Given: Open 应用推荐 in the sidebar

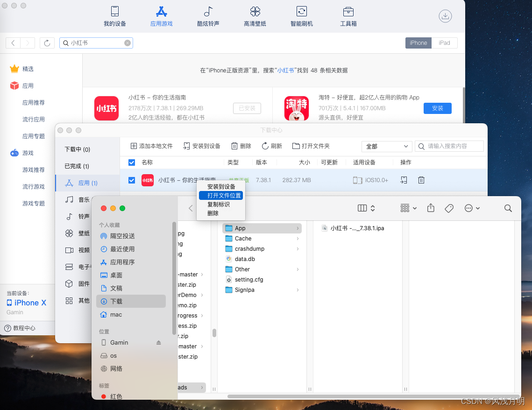Looking at the screenshot, I should 34,102.
